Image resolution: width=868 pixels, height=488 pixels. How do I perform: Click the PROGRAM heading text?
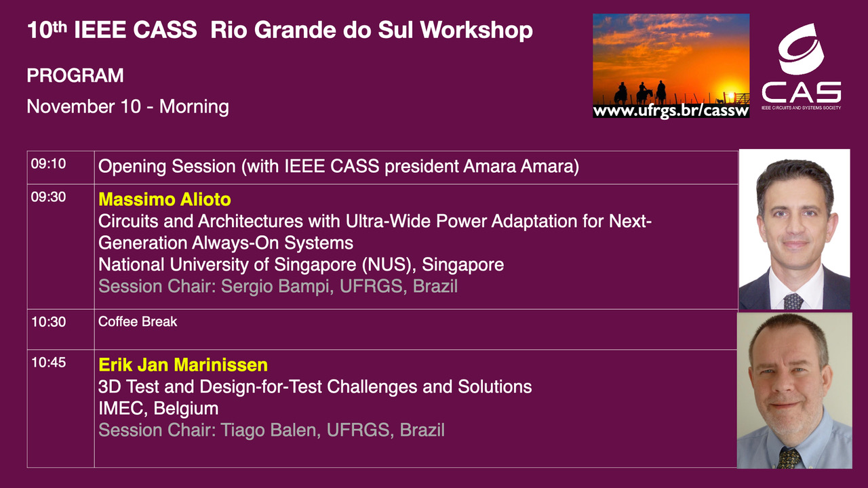coord(75,76)
